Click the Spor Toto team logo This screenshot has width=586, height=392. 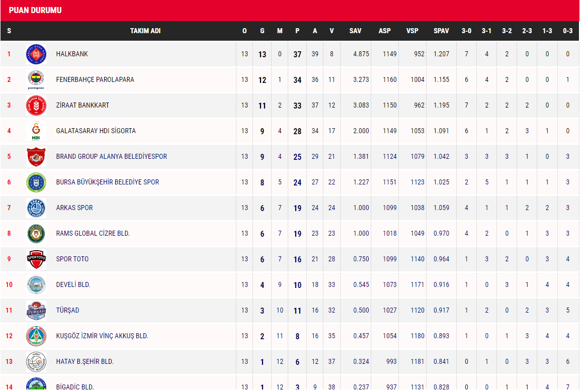[36, 259]
